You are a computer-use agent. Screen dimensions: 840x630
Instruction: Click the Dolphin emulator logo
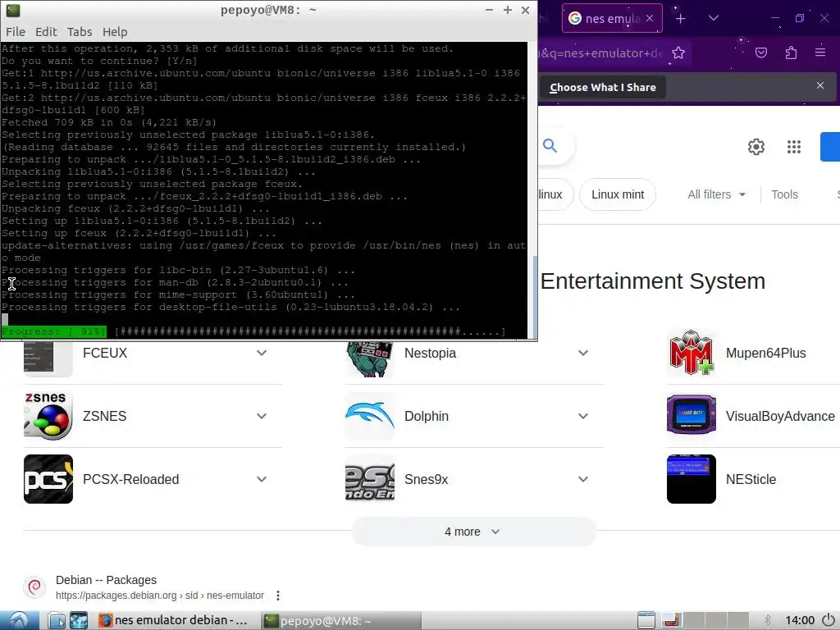pos(370,416)
